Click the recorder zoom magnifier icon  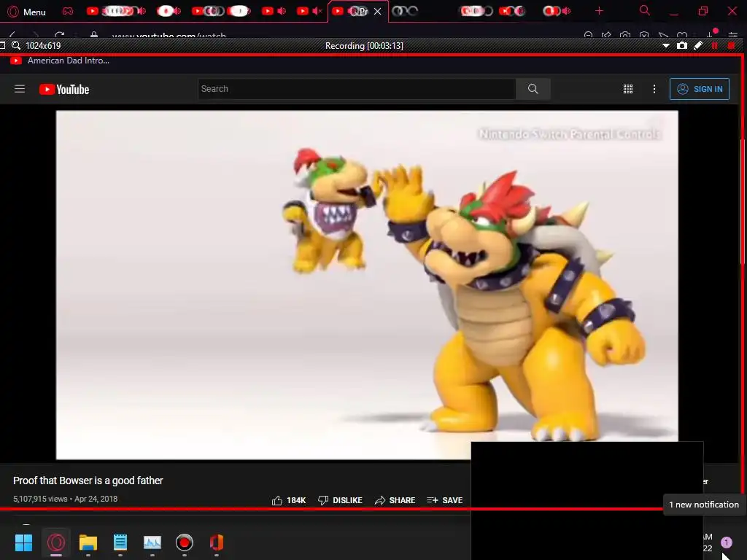[16, 46]
